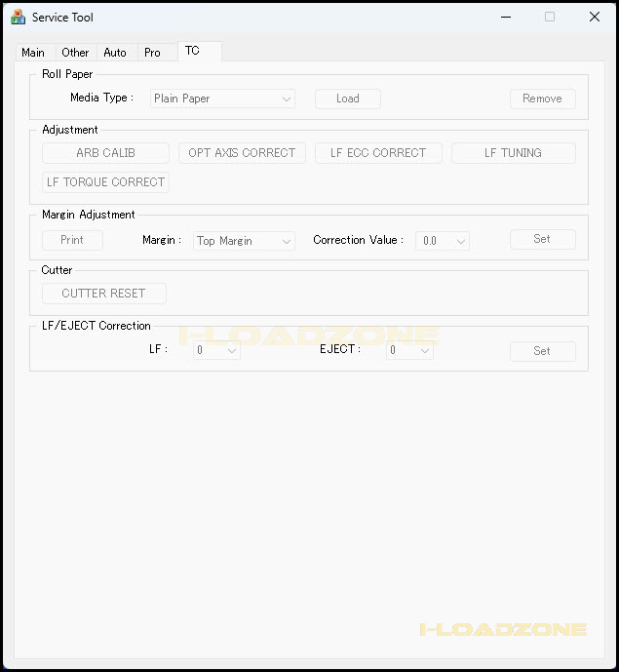Expand the Correction Value dropdown

point(442,241)
